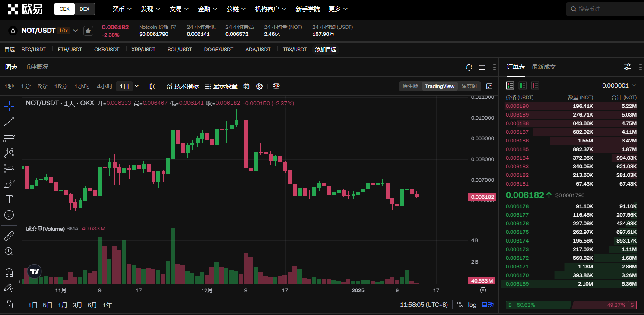This screenshot has width=644, height=315.
Task: Expand the NOT/USDT pair selector
Action: pyautogui.click(x=76, y=31)
